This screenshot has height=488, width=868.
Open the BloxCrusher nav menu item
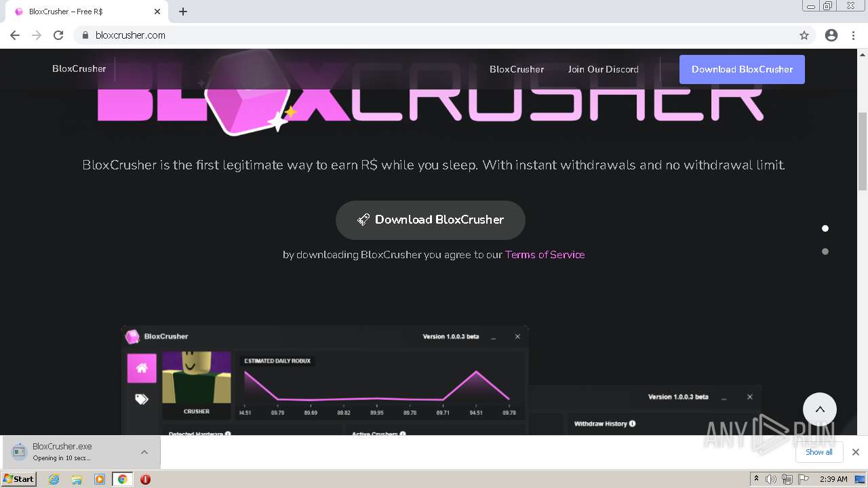point(517,69)
